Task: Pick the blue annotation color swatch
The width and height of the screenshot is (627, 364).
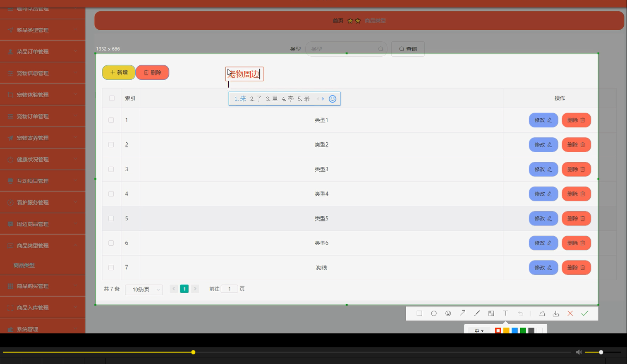Action: (x=515, y=330)
